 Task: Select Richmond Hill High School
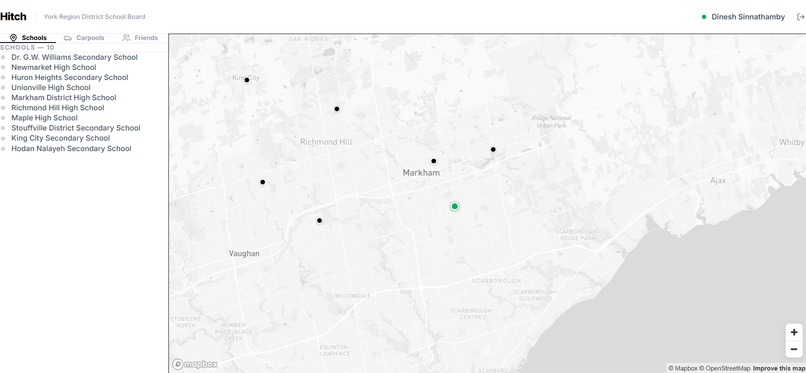coord(58,108)
